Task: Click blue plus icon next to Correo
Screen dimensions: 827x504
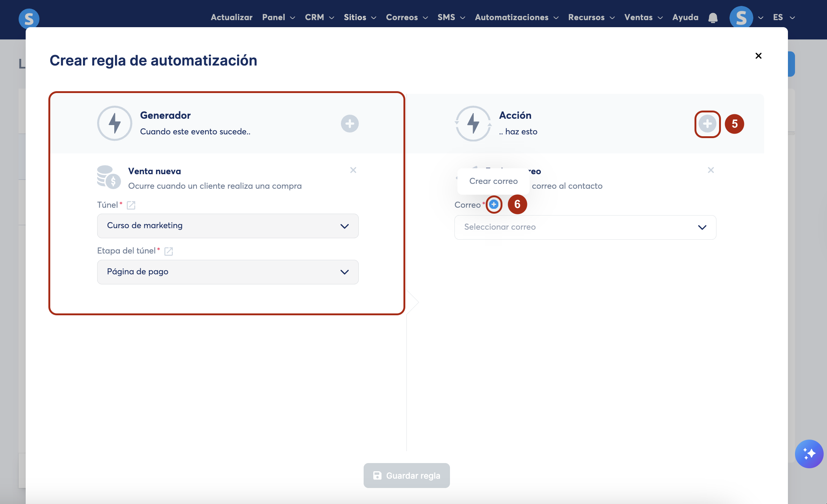Action: click(494, 204)
